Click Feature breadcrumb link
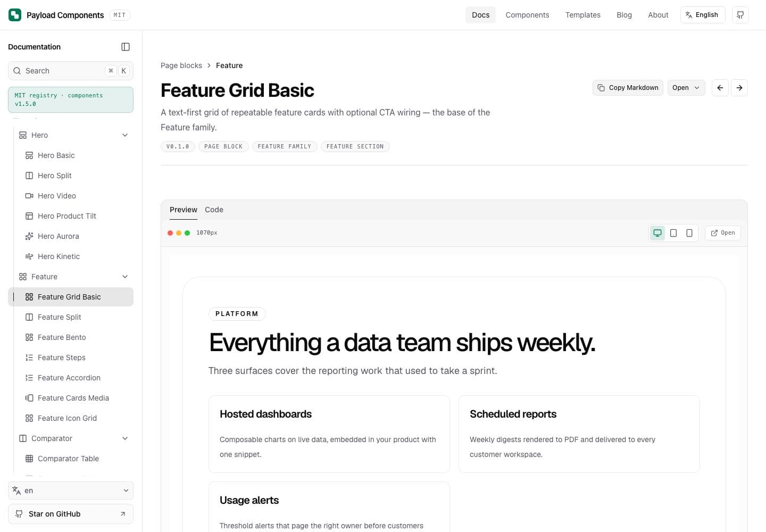This screenshot has height=532, width=766. (229, 65)
